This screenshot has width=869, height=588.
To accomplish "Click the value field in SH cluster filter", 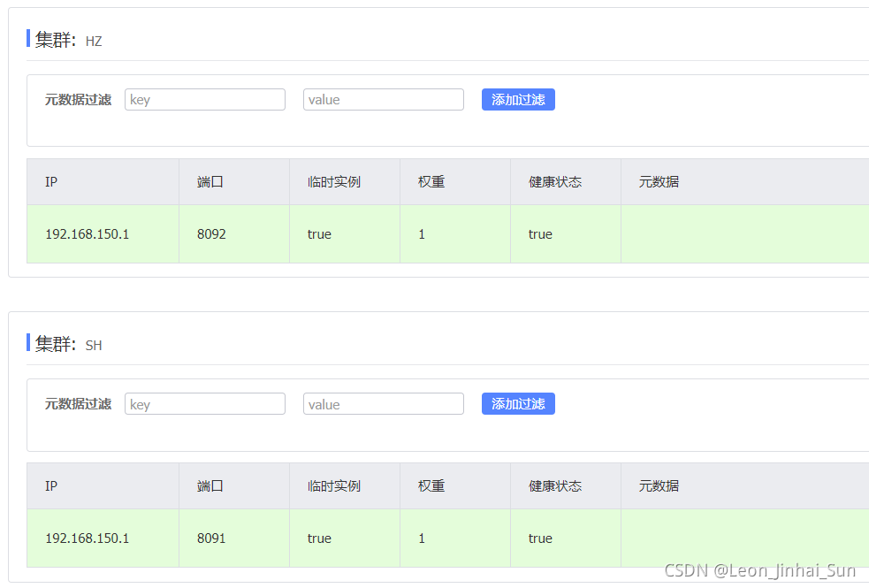I will click(384, 404).
